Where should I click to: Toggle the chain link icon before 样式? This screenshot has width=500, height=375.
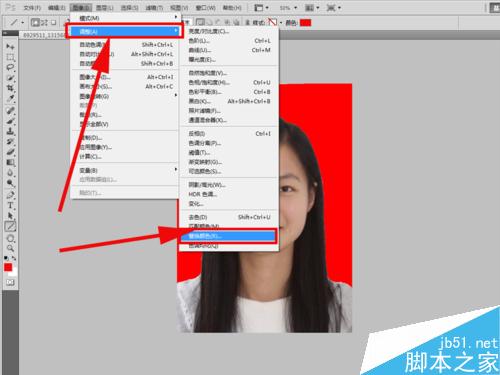(x=247, y=23)
